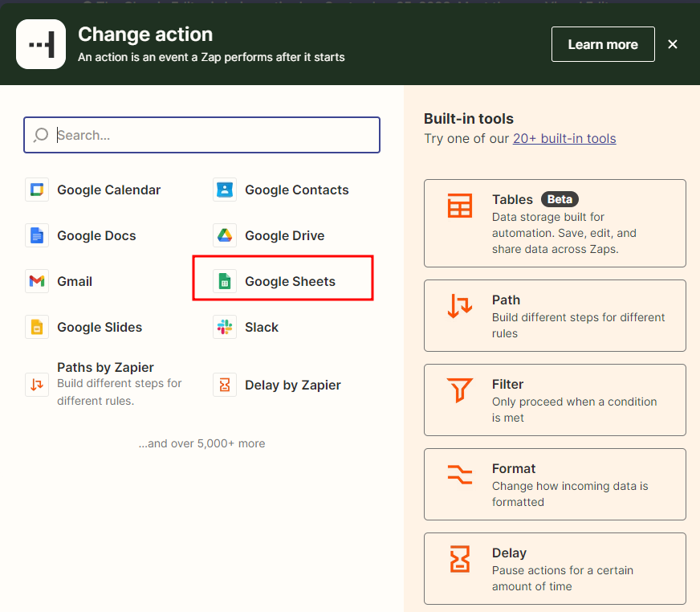
Task: Click the Delay by Zapier hourglass icon
Action: tap(225, 385)
